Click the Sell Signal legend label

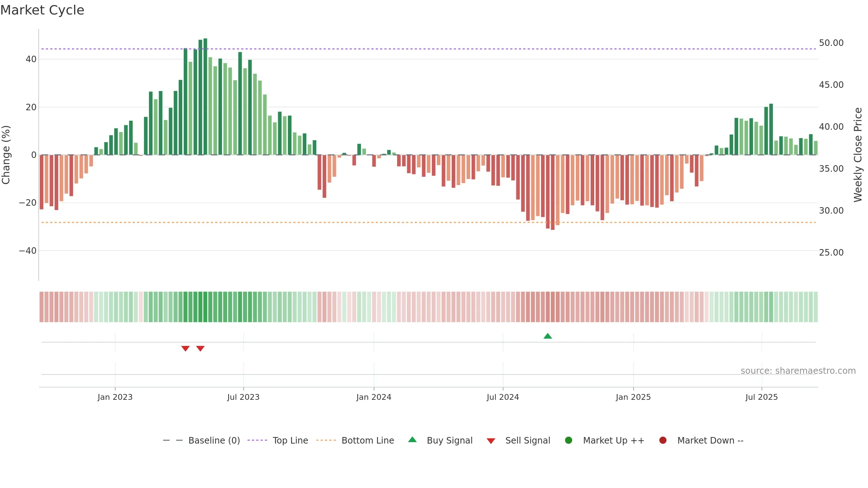[528, 440]
